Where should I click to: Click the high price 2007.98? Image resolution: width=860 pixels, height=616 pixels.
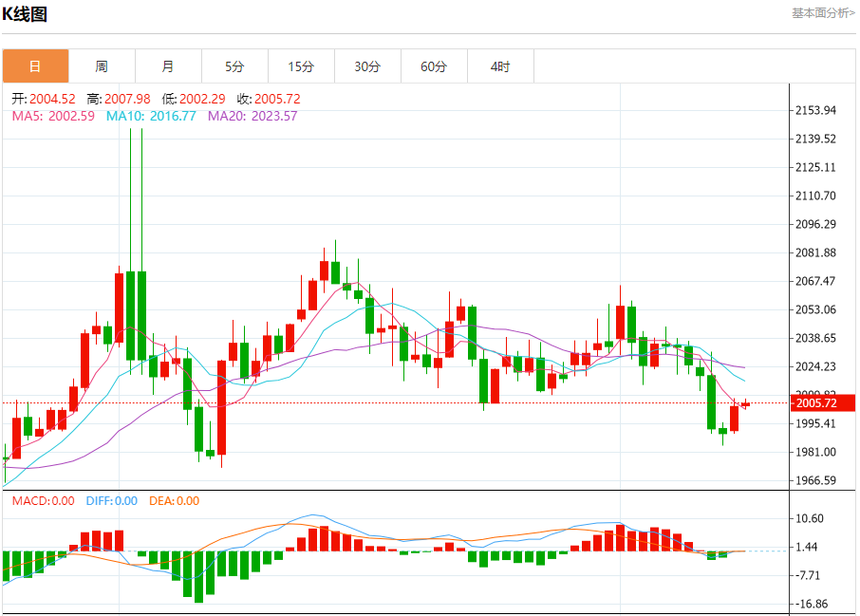click(x=127, y=99)
